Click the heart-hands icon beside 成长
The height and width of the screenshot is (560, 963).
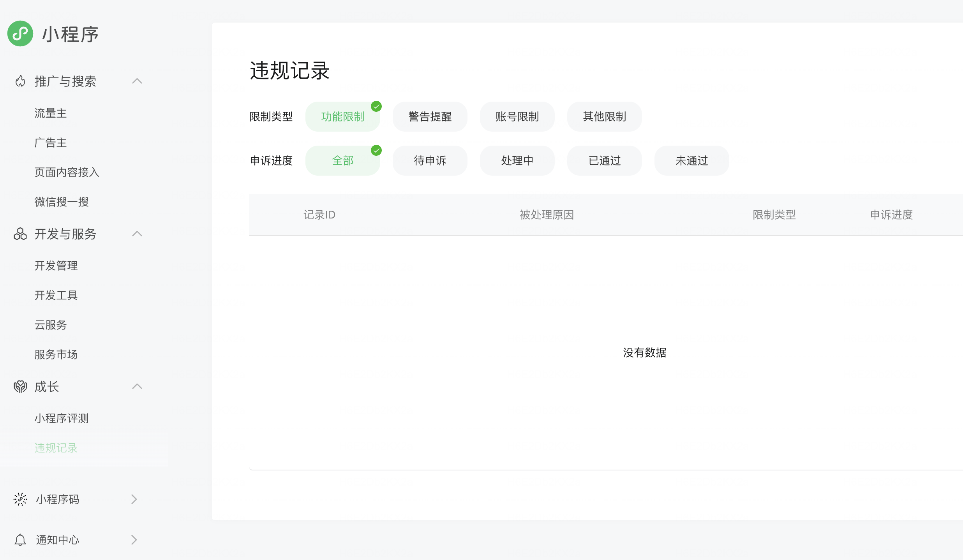tap(20, 386)
